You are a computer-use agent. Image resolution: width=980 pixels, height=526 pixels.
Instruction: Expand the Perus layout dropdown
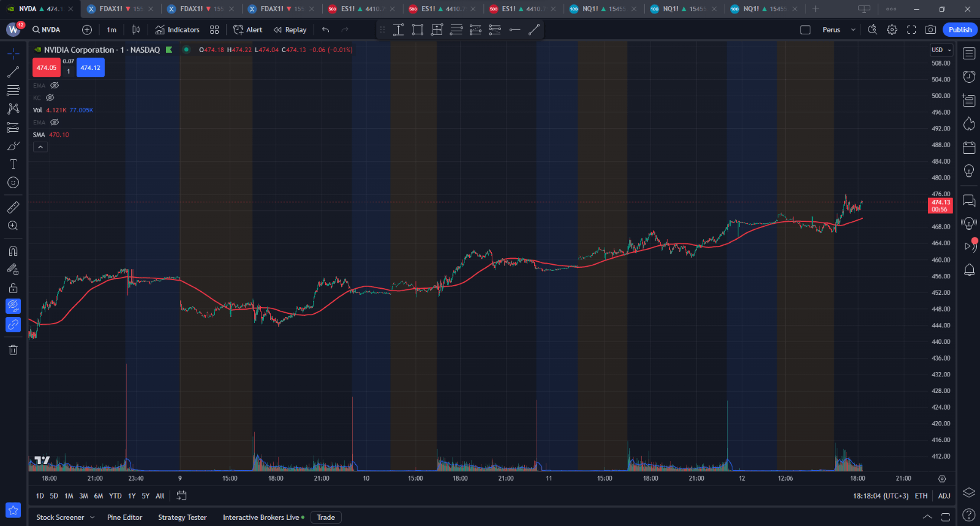coord(853,29)
